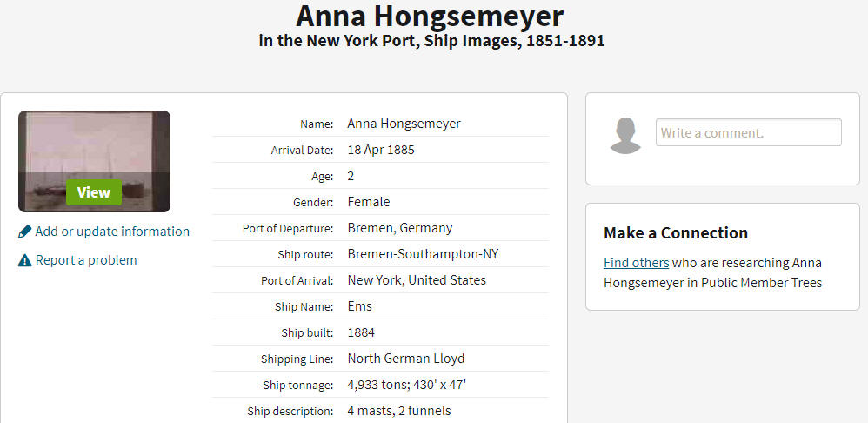Click the gray user avatar silhouette
This screenshot has height=423, width=868.
click(x=625, y=136)
